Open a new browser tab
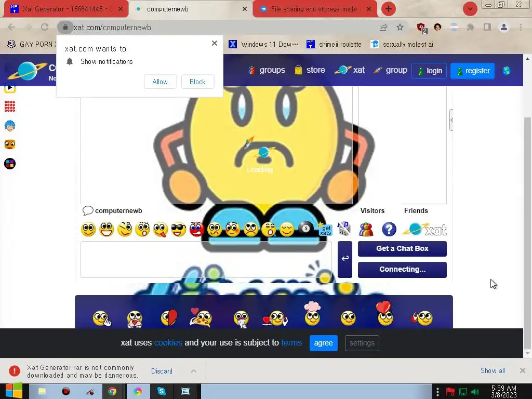532x399 pixels. (389, 9)
